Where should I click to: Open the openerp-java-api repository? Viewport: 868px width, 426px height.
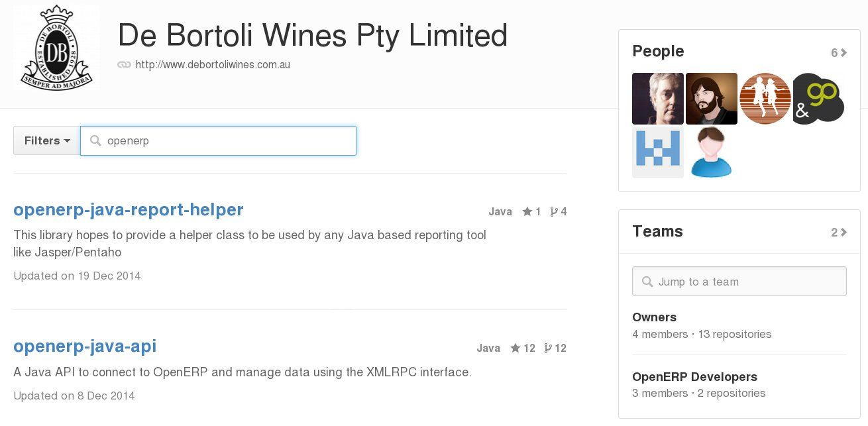tap(85, 346)
